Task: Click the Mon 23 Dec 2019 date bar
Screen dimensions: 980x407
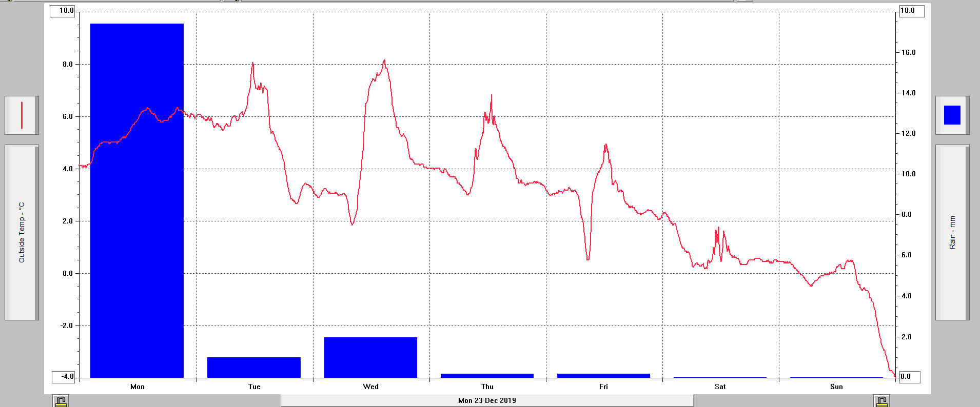Action: [x=487, y=400]
